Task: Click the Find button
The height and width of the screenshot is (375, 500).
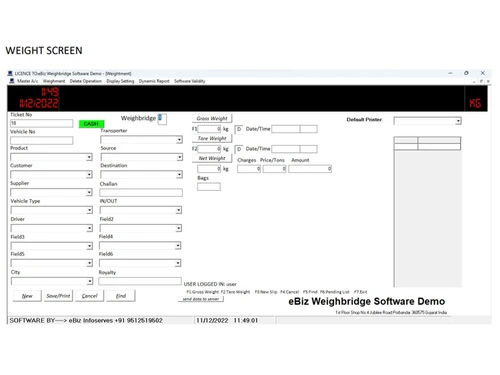Action: pyautogui.click(x=121, y=296)
